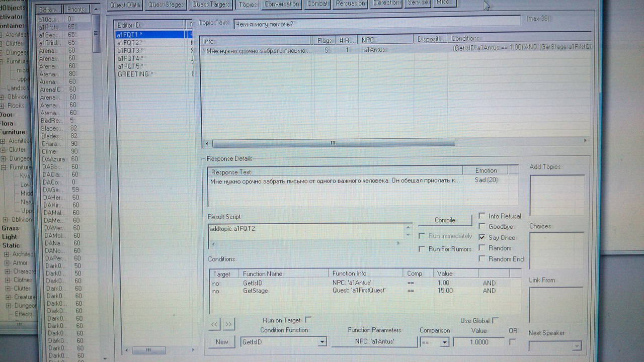Enable the Random checkbox

(x=482, y=247)
